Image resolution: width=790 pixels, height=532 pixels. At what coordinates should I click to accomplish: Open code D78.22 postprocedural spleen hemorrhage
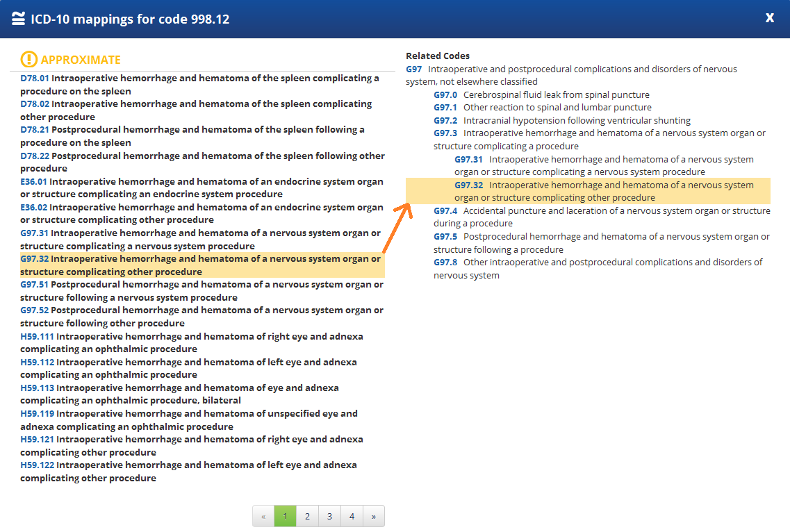tap(35, 156)
